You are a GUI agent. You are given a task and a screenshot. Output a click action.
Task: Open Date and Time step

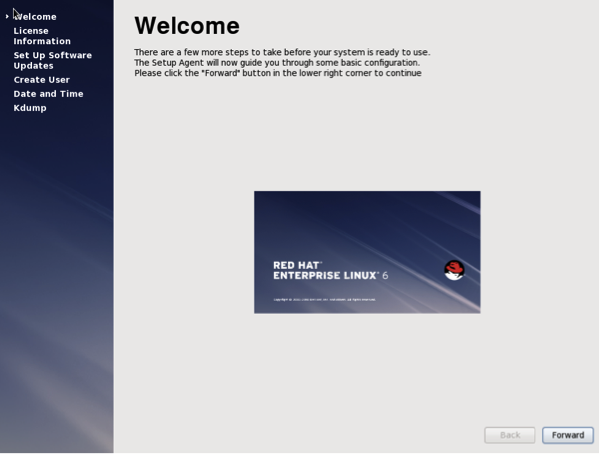48,94
